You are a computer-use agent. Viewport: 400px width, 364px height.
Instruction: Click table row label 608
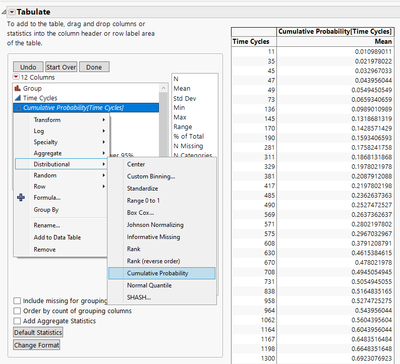pos(269,243)
